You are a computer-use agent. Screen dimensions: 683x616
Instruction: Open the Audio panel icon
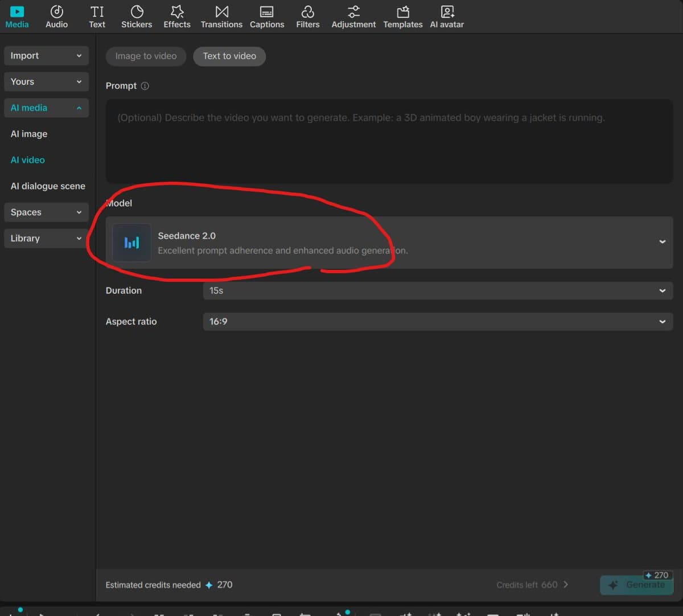[56, 12]
